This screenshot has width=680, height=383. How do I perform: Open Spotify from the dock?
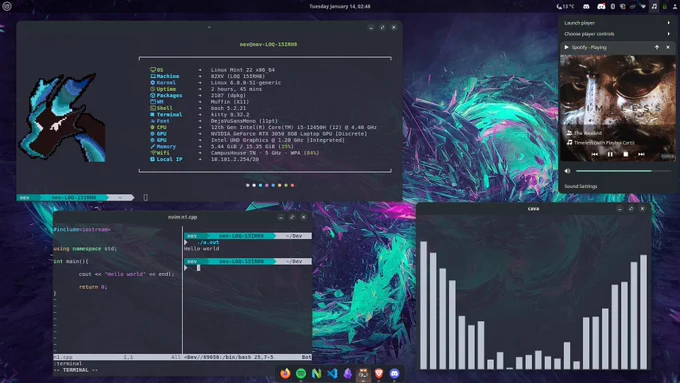tap(301, 373)
